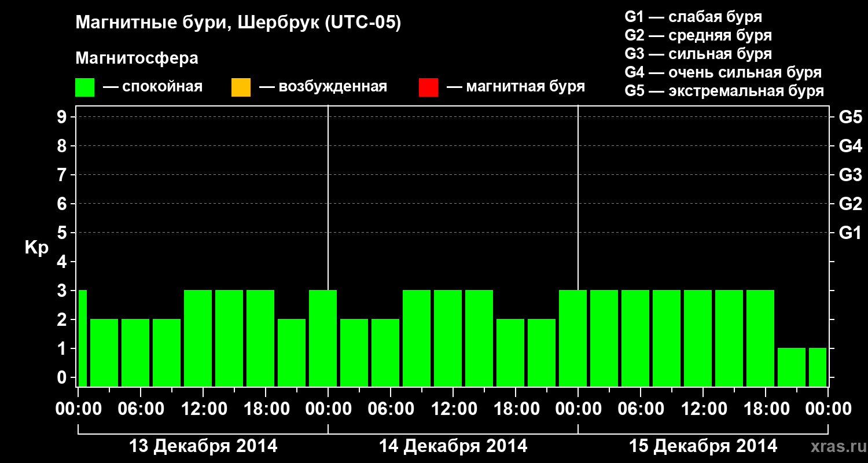Screen dimensions: 868x463
Task: Click the narrow last Kp 1 bar on 15 December
Action: coord(818,367)
